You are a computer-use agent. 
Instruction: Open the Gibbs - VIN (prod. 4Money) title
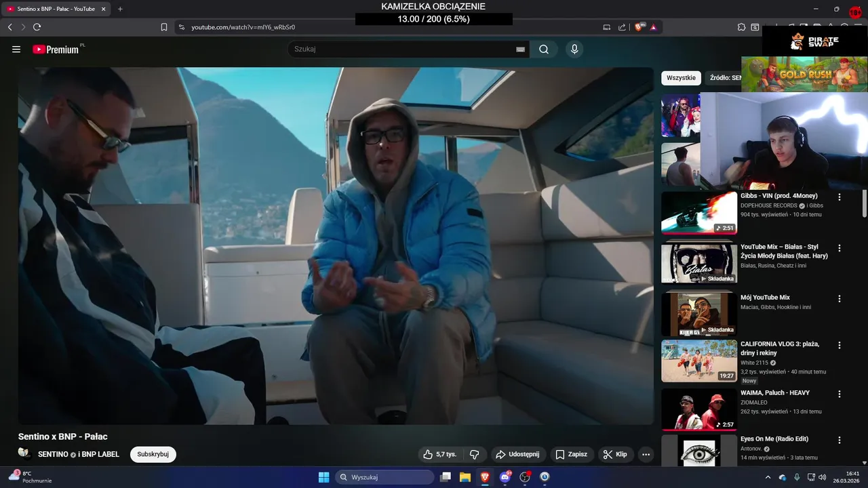(x=779, y=196)
